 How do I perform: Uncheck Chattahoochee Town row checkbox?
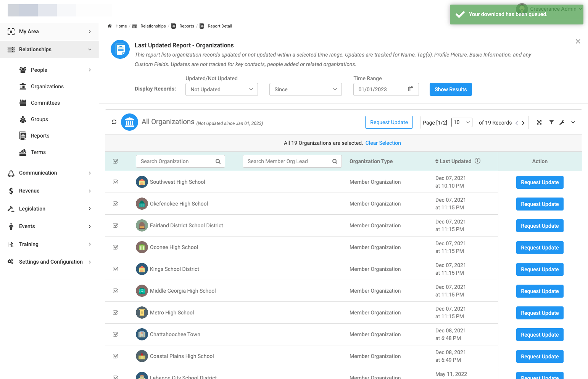[x=116, y=334]
